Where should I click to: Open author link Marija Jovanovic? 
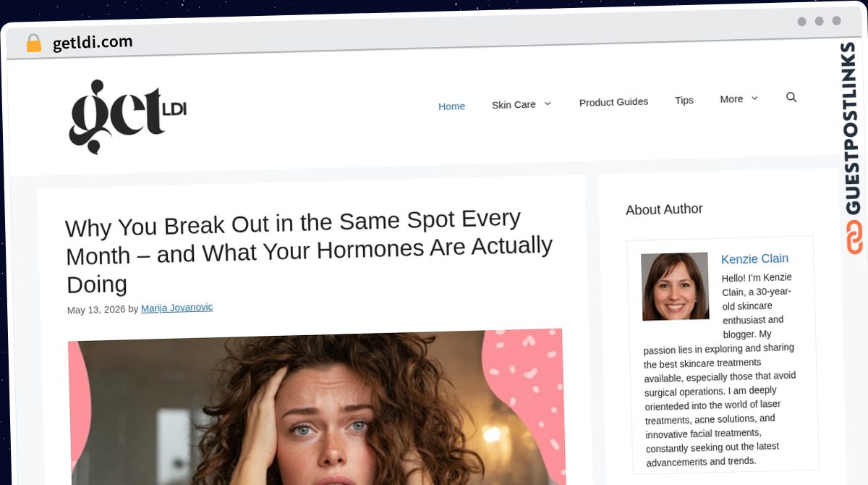(x=177, y=308)
